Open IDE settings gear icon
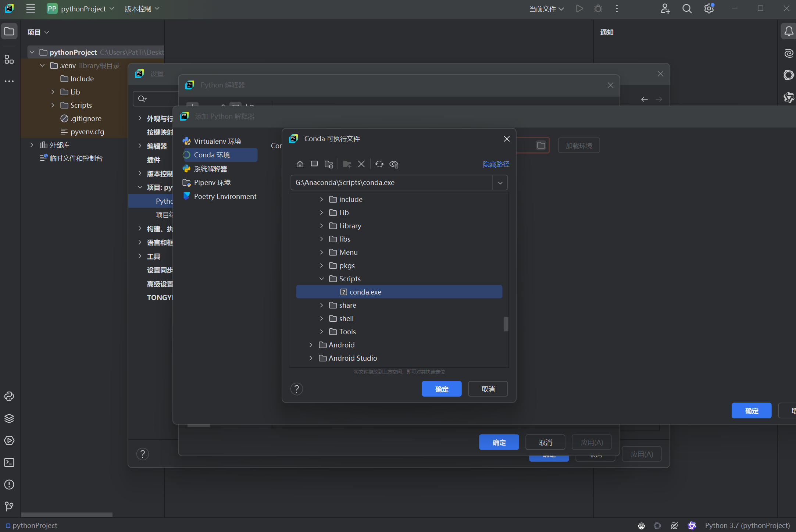Viewport: 796px width, 532px height. [709, 8]
